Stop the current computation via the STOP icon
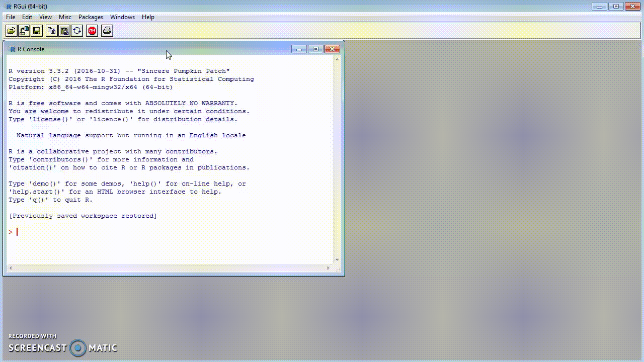644x362 pixels. pyautogui.click(x=92, y=30)
